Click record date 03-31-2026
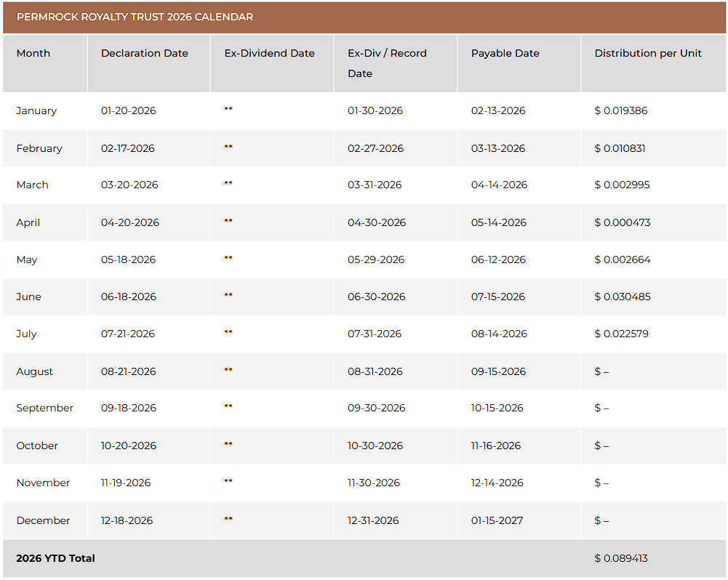Viewport: 728px width, 580px height. click(375, 185)
